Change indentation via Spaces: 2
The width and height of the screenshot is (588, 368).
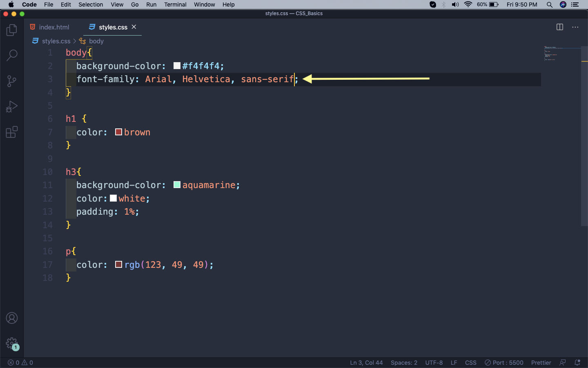point(404,363)
